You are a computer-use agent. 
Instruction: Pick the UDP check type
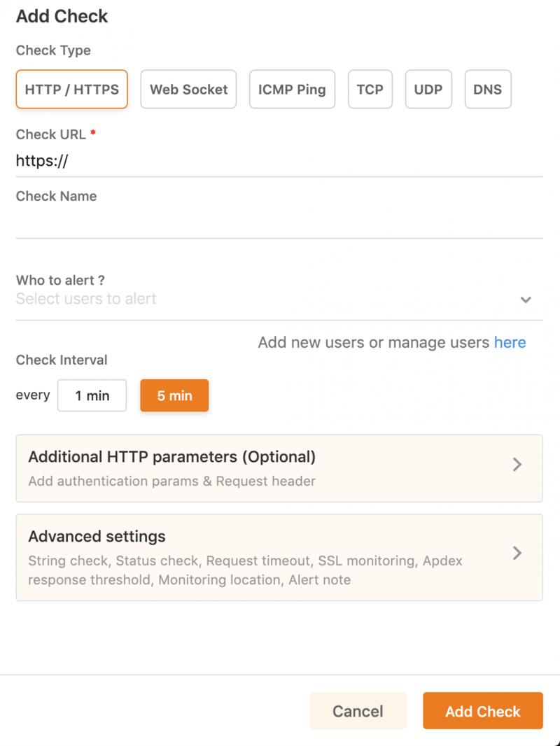(428, 90)
